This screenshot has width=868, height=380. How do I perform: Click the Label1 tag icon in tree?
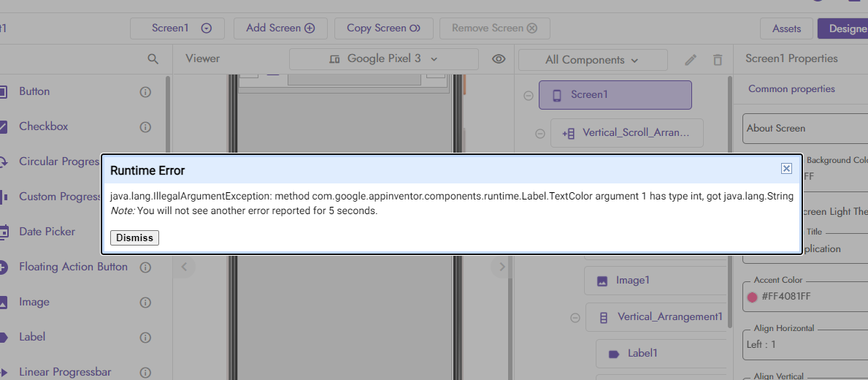coord(613,354)
